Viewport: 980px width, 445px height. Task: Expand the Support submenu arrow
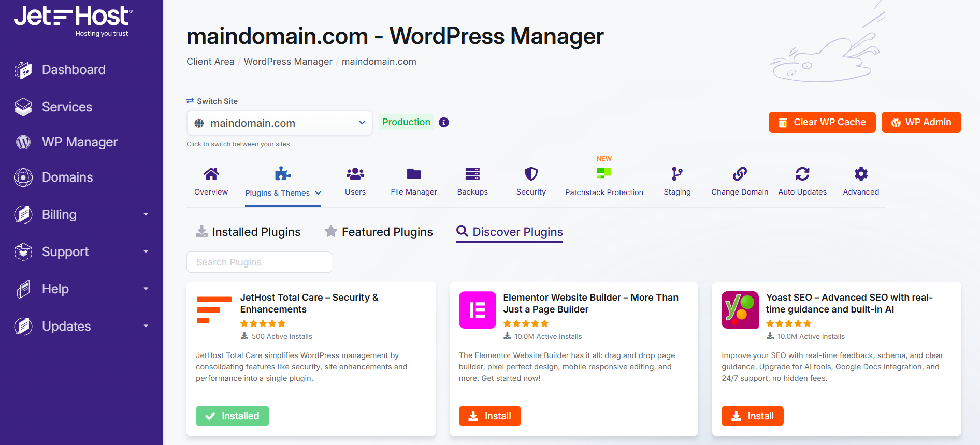[x=146, y=251]
